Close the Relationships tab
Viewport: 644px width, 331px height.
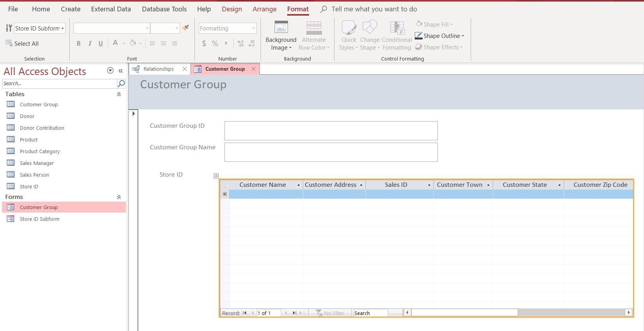(x=185, y=69)
